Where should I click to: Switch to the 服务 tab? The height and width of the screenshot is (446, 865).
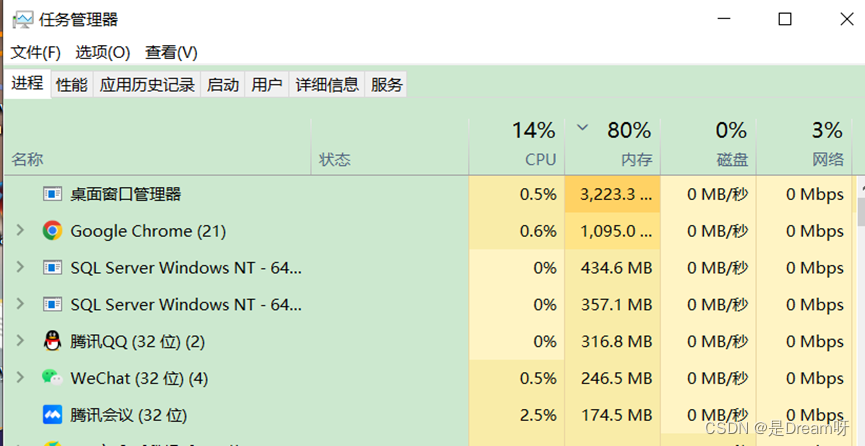click(x=386, y=84)
